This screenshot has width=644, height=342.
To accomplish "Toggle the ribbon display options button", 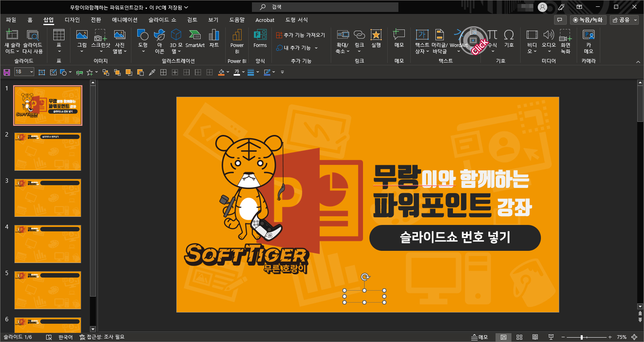I will [x=579, y=7].
